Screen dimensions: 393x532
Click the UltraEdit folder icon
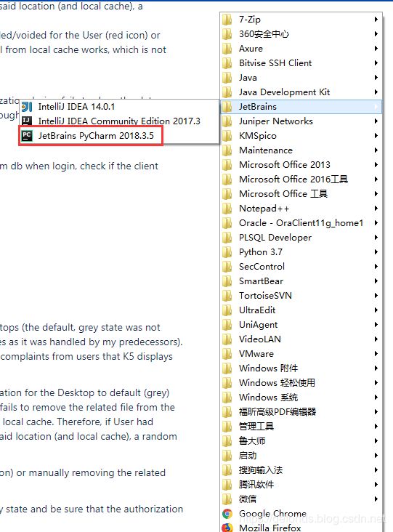coord(227,310)
